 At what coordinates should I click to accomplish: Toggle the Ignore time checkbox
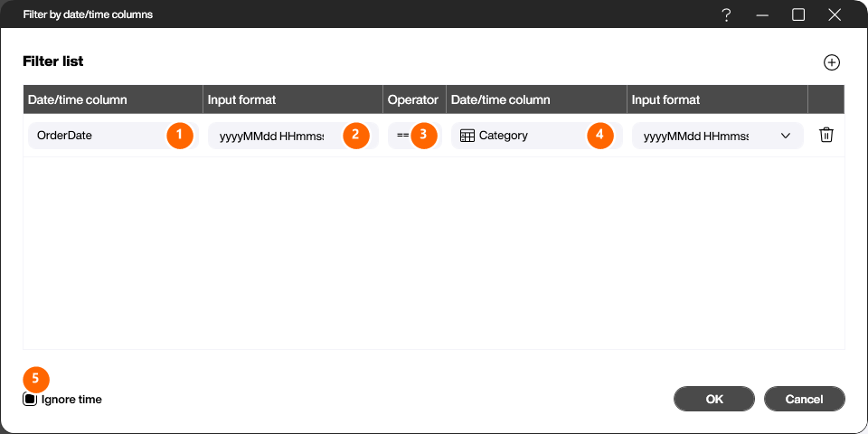pos(30,399)
